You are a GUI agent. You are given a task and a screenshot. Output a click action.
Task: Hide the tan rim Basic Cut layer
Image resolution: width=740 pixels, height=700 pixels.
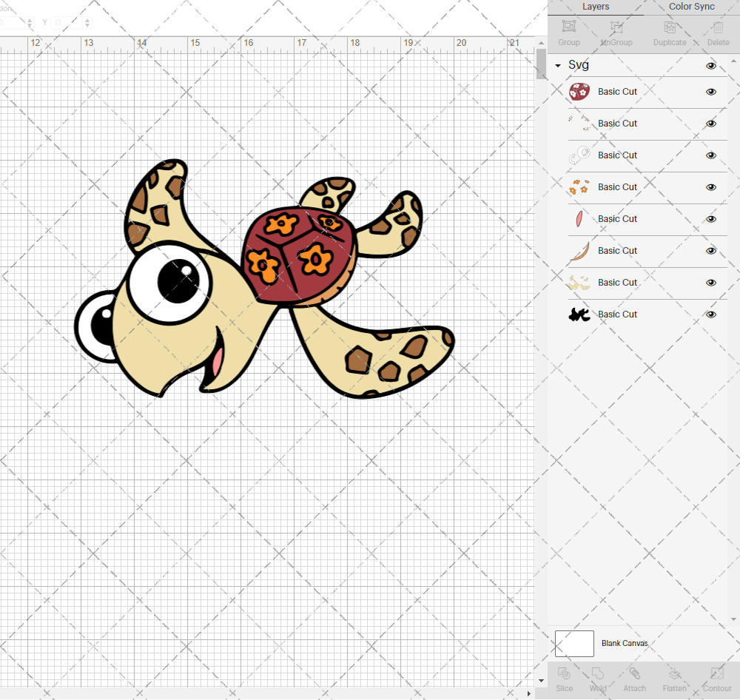coord(710,251)
